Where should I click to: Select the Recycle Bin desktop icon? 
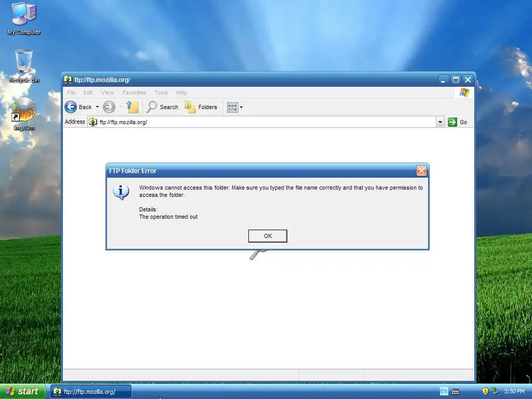pyautogui.click(x=24, y=66)
